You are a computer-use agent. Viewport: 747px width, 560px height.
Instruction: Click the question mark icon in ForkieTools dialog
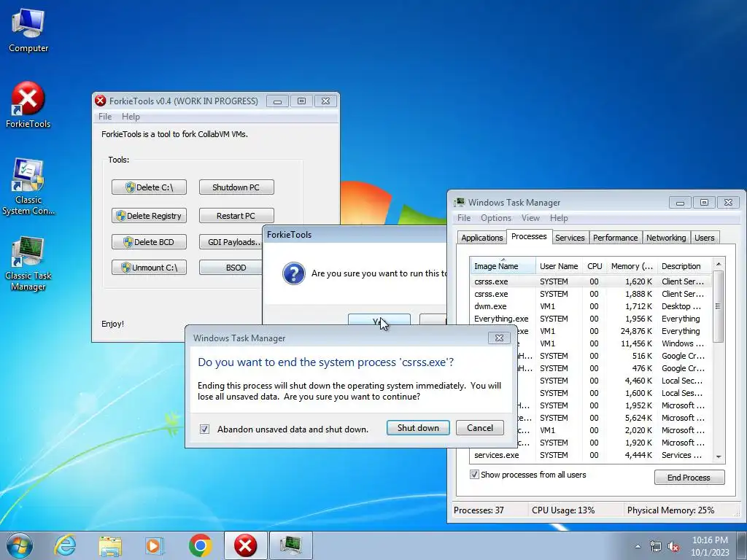click(x=293, y=273)
